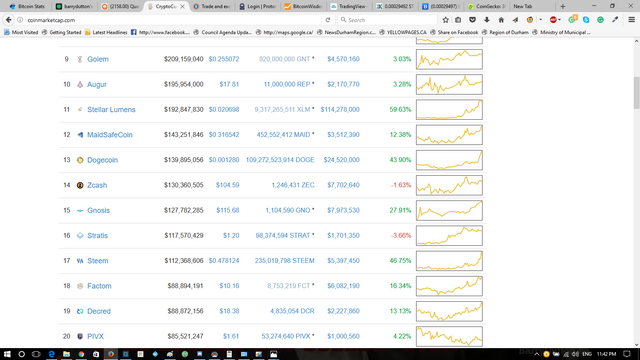Click the Decred coin icon

(80, 311)
